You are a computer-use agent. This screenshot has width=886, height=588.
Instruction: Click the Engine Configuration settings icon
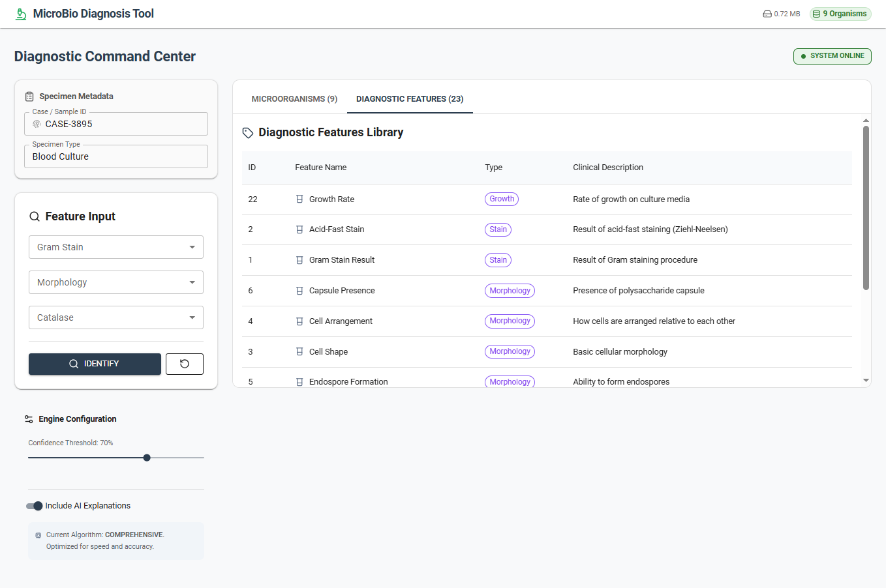click(29, 419)
